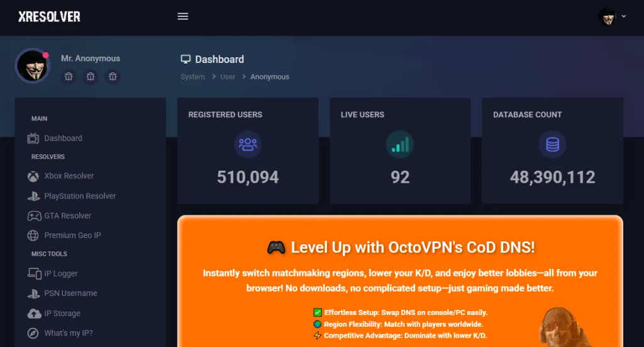The width and height of the screenshot is (644, 347).
Task: Open the hamburger menu in the top bar
Action: click(183, 16)
